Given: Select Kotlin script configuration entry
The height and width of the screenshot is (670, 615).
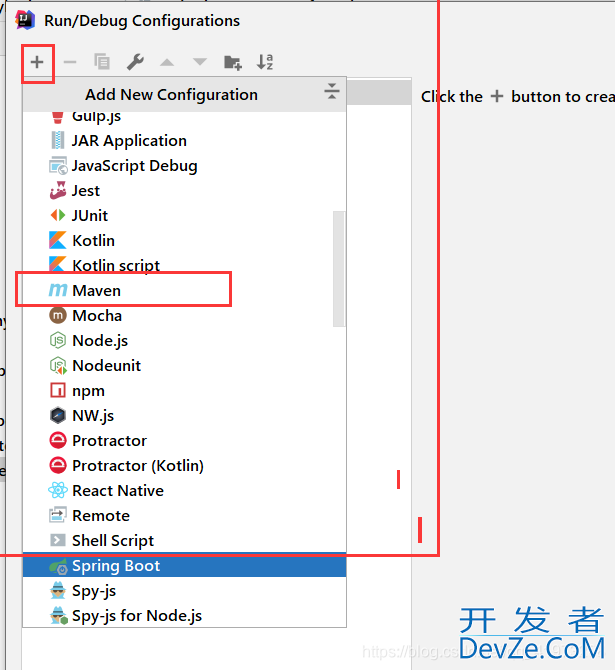Looking at the screenshot, I should pos(184,265).
